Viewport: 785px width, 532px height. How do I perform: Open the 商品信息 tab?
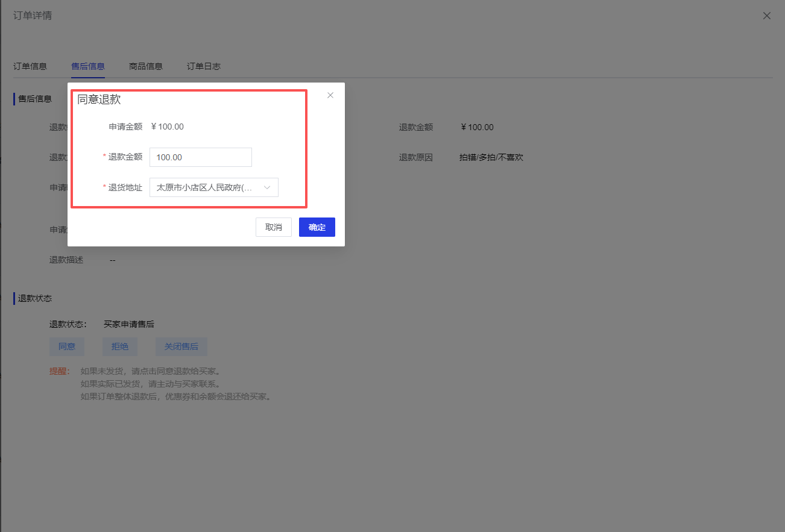[x=146, y=66]
